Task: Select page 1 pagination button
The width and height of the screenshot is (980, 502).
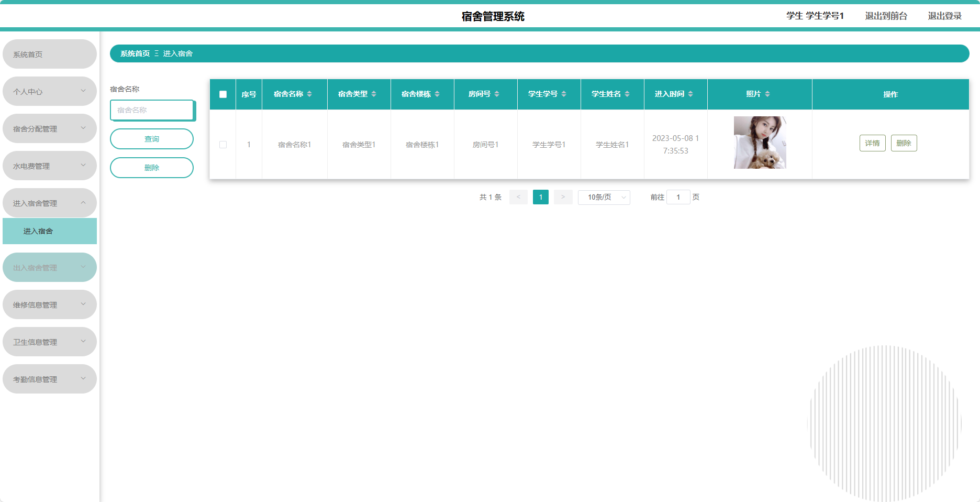Action: pos(541,197)
